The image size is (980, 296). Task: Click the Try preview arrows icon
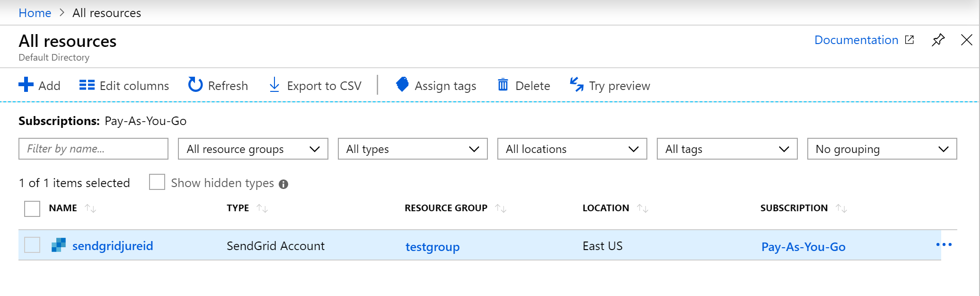point(576,84)
